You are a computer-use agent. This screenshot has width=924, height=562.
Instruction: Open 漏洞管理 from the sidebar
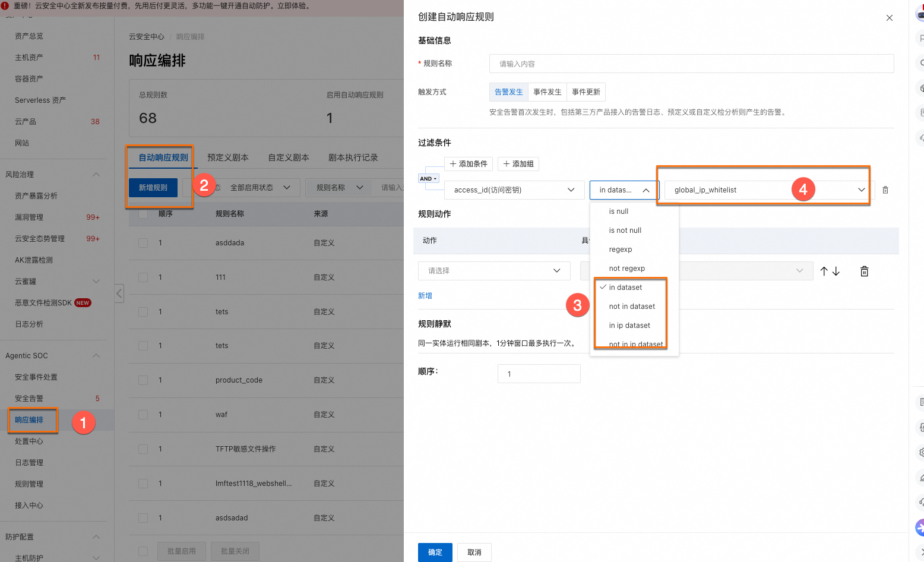click(29, 217)
